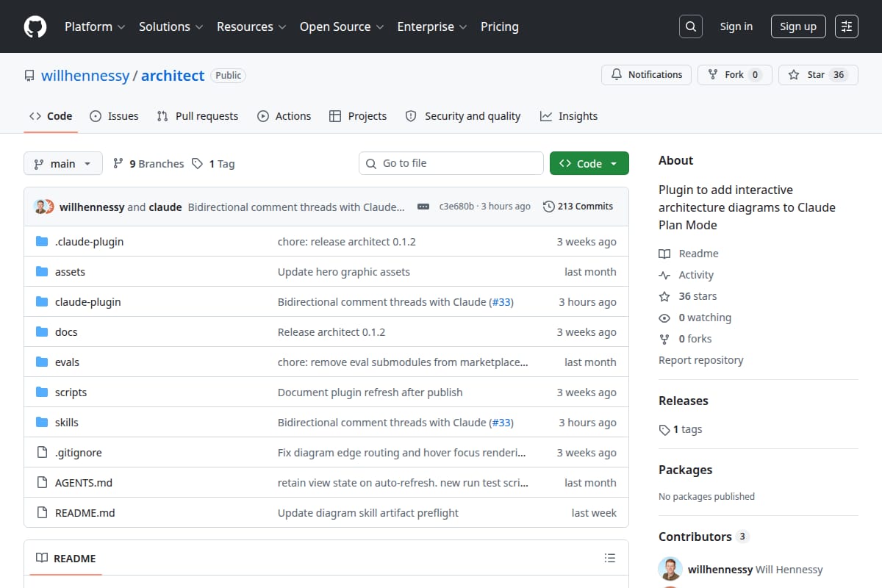Click the Star icon button
Image resolution: width=882 pixels, height=588 pixels.
[x=818, y=75]
